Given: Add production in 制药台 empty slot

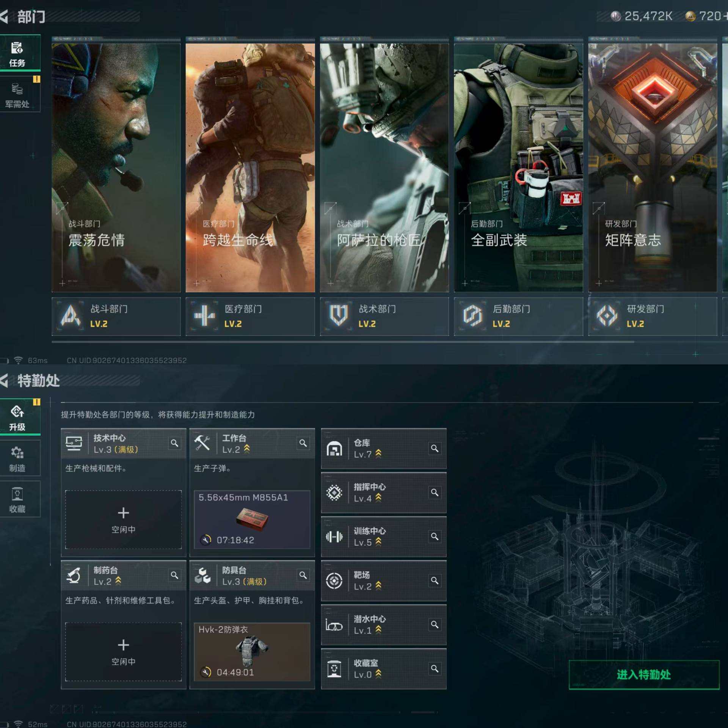Looking at the screenshot, I should coord(123,651).
